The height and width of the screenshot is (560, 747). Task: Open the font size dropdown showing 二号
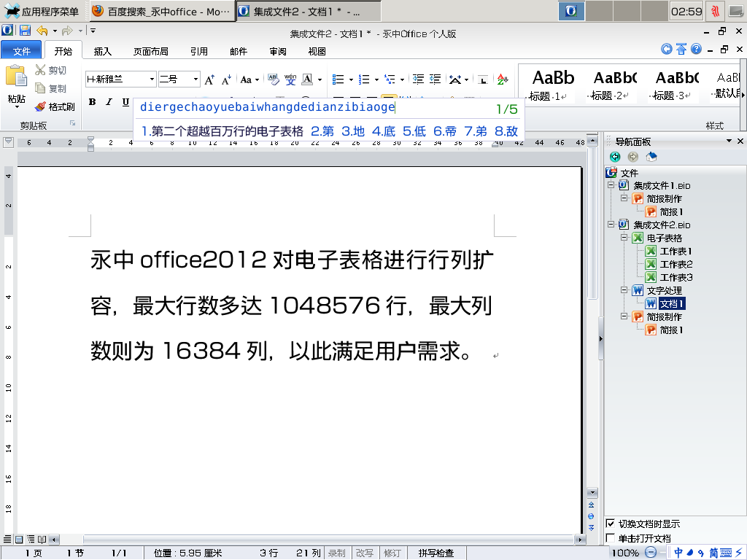pyautogui.click(x=196, y=79)
